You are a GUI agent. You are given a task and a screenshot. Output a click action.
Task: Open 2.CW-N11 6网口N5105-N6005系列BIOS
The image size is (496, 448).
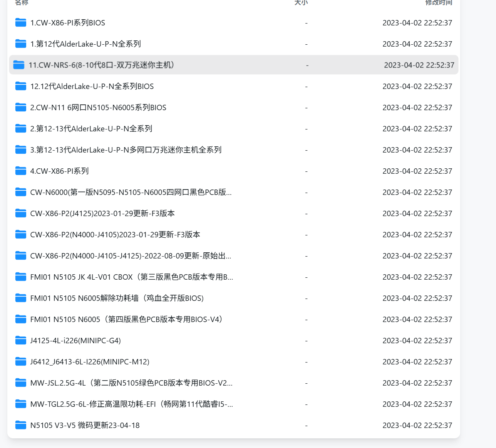(x=98, y=107)
